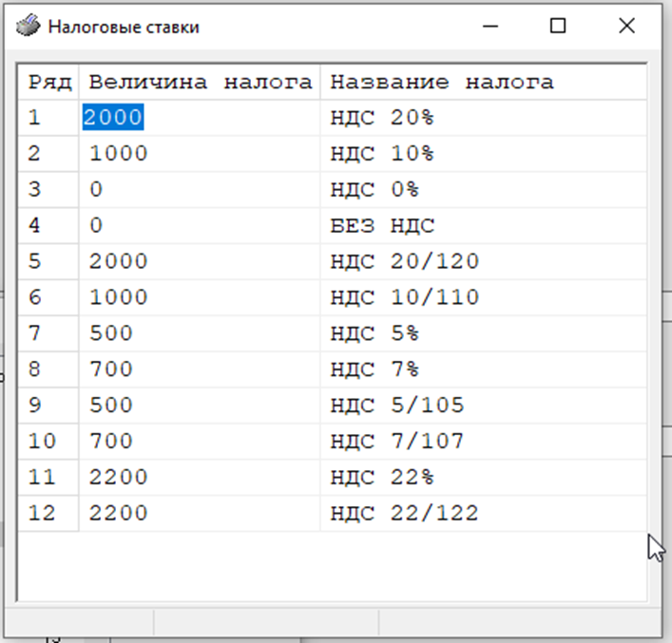672x643 pixels.
Task: Click the 'НДС 0%' tax name cell
Action: click(374, 190)
